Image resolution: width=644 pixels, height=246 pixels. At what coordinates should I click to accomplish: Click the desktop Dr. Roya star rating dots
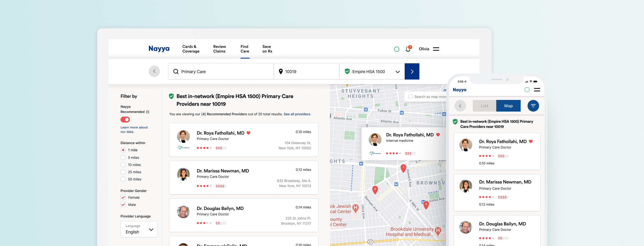tap(204, 148)
